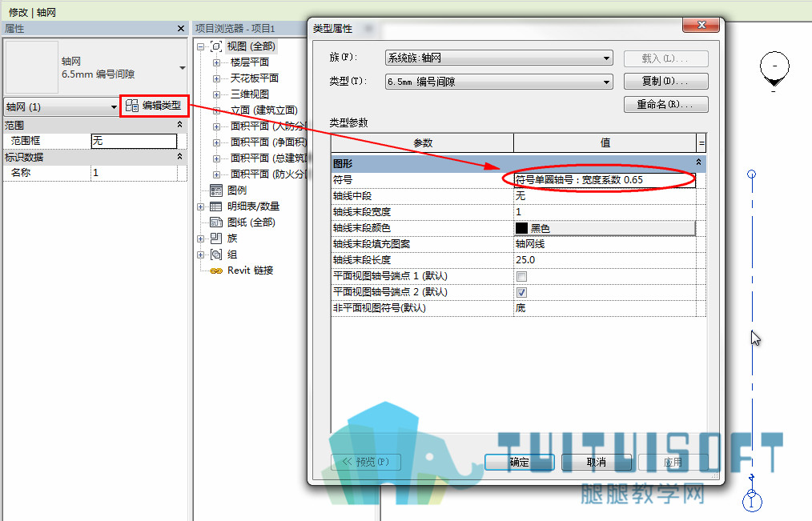Image resolution: width=812 pixels, height=521 pixels.
Task: Click the 符号 value field
Action: pyautogui.click(x=605, y=180)
